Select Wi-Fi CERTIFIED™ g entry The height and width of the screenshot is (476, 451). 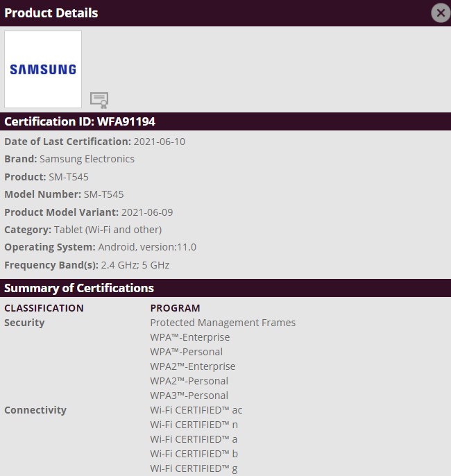click(x=194, y=468)
